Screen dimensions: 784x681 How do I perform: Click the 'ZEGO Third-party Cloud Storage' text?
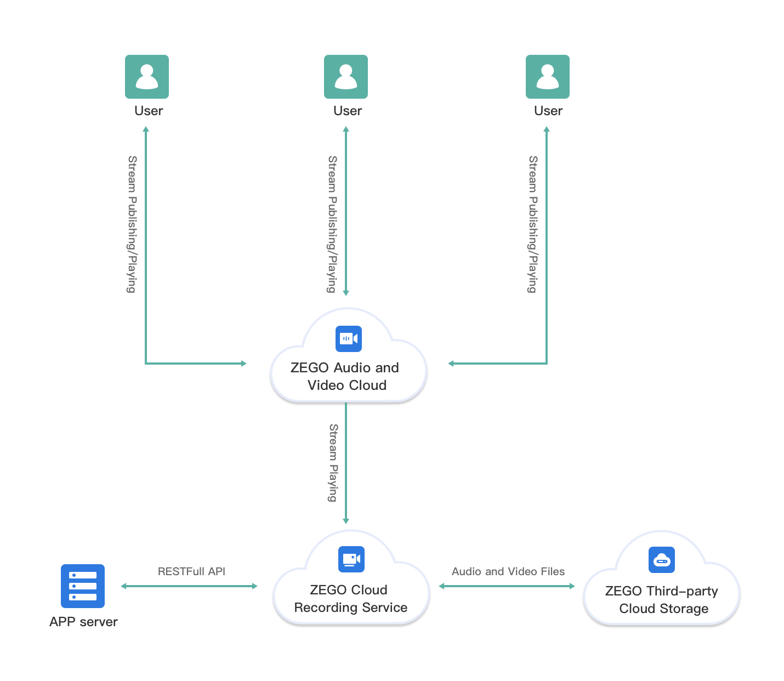[x=662, y=599]
